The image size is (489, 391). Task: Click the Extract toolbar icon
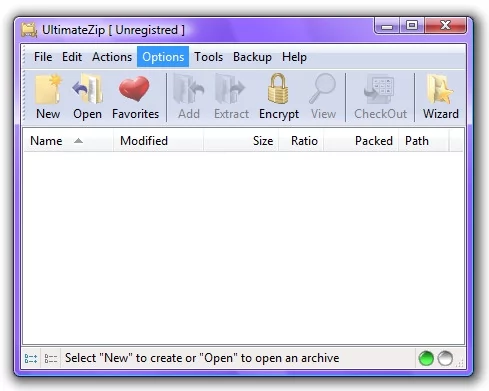pyautogui.click(x=230, y=89)
